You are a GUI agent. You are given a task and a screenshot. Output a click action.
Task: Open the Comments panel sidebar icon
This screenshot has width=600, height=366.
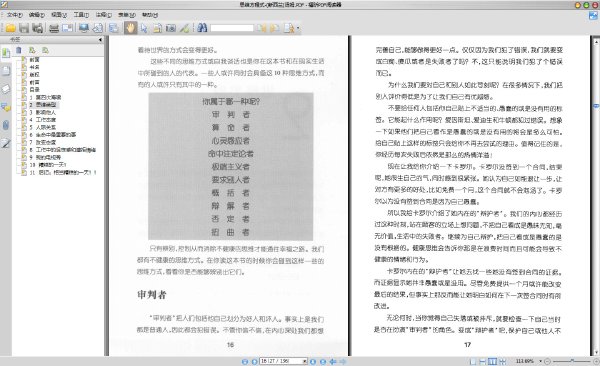6,107
